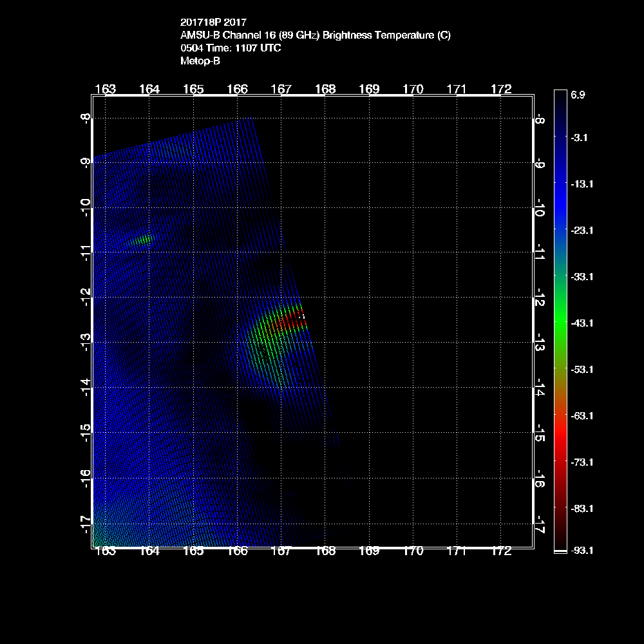
Task: Click the 6.9 label atop the colorbar
Action: 577,95
